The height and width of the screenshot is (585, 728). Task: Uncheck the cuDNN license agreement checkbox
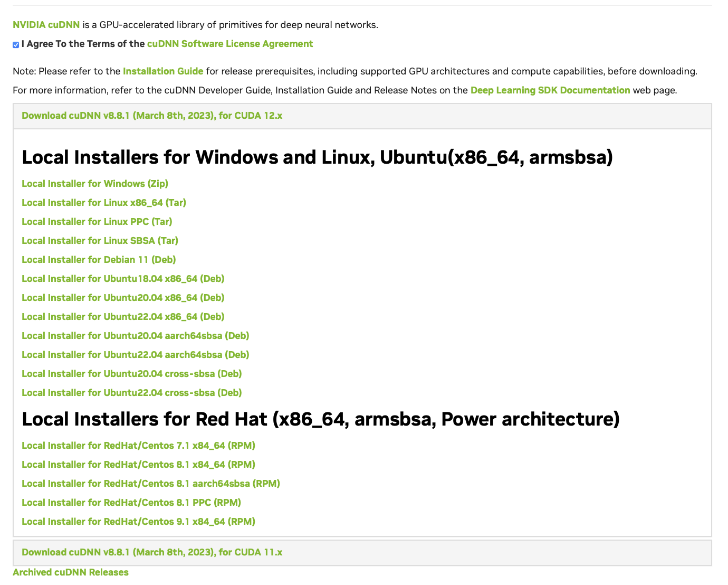click(16, 45)
